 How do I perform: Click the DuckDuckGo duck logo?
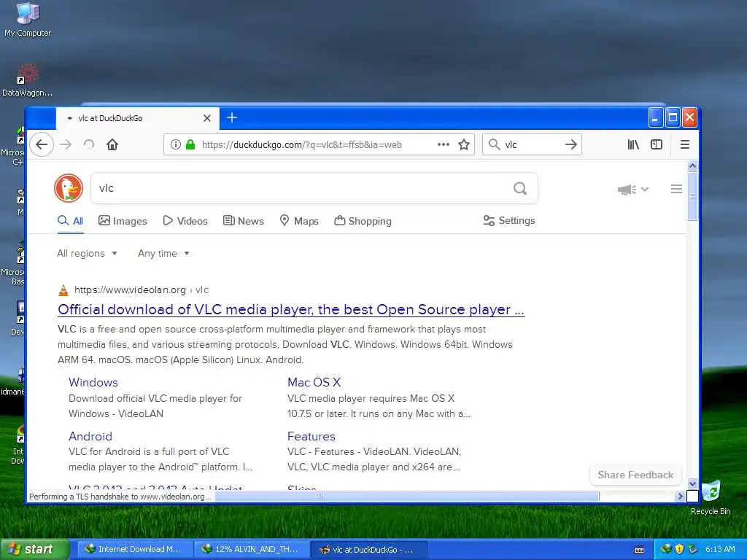tap(69, 188)
